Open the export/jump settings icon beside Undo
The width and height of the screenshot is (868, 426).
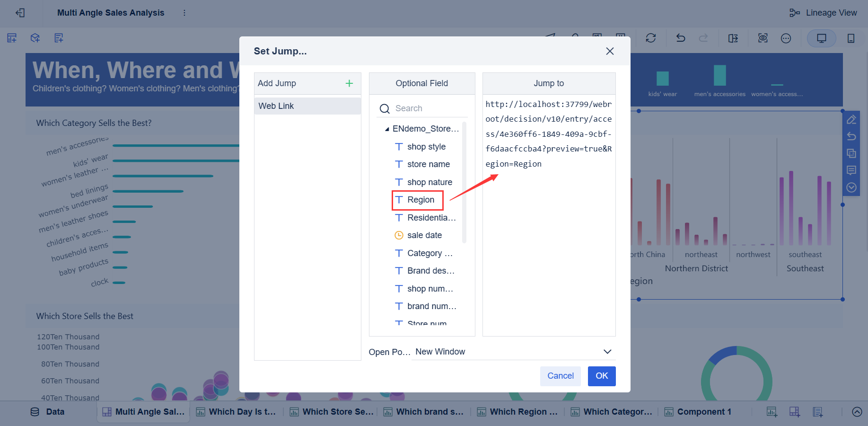[733, 38]
